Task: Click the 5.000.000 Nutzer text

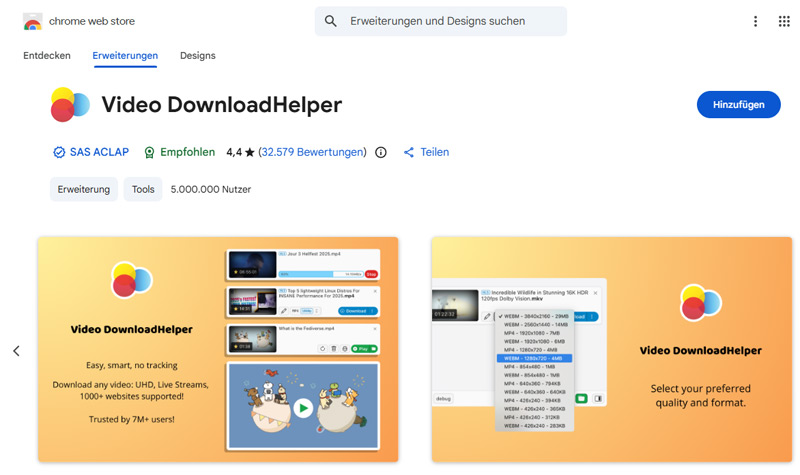Action: coord(211,189)
